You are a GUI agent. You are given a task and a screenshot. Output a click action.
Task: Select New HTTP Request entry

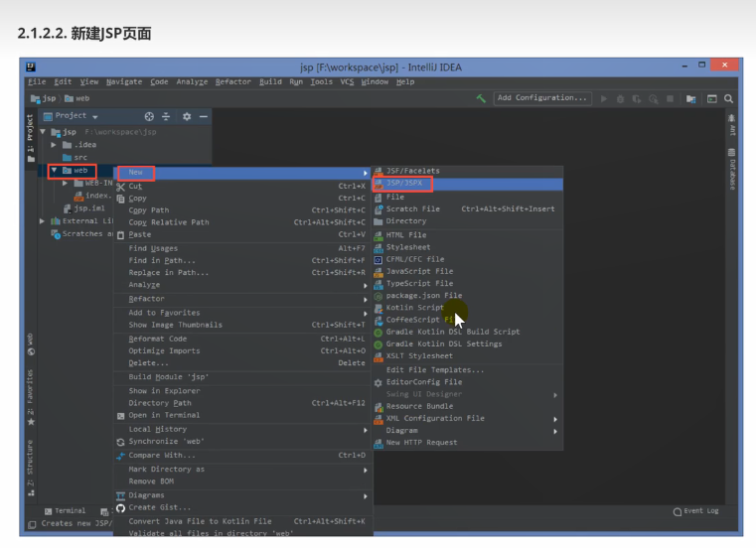[468, 443]
